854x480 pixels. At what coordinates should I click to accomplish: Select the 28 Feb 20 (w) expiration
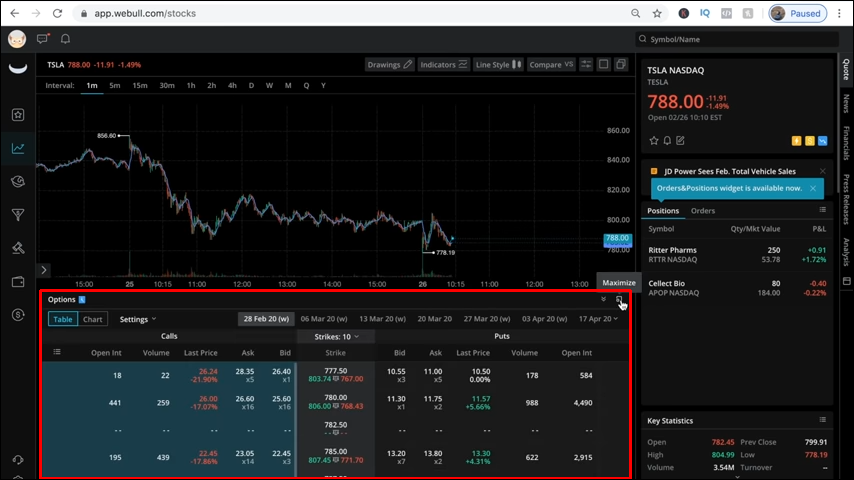(x=266, y=319)
